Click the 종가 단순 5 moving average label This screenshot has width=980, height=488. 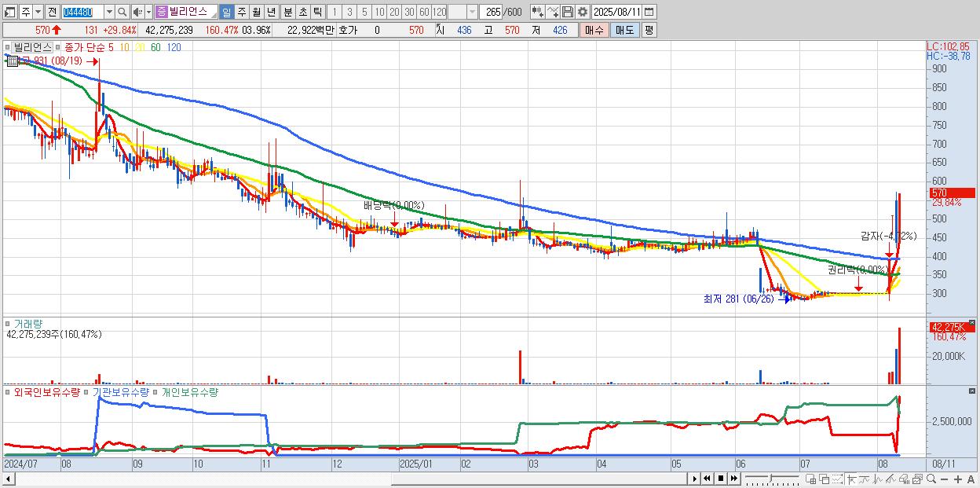tap(89, 47)
